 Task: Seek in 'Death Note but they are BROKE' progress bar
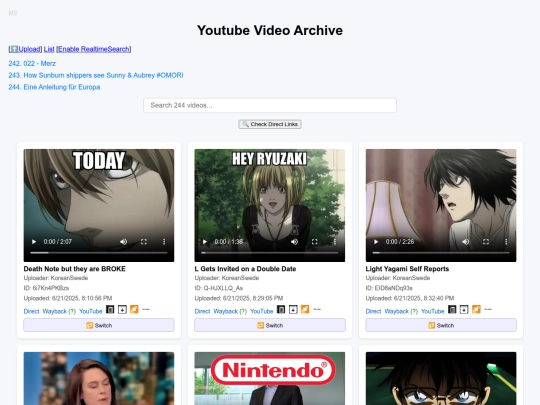point(99,253)
